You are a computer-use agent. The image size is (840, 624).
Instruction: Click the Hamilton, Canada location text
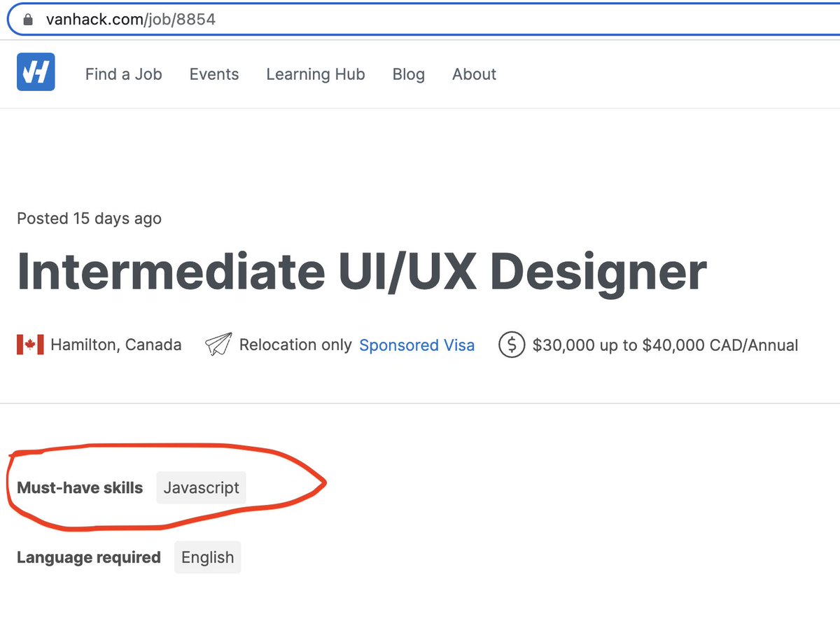click(x=116, y=345)
